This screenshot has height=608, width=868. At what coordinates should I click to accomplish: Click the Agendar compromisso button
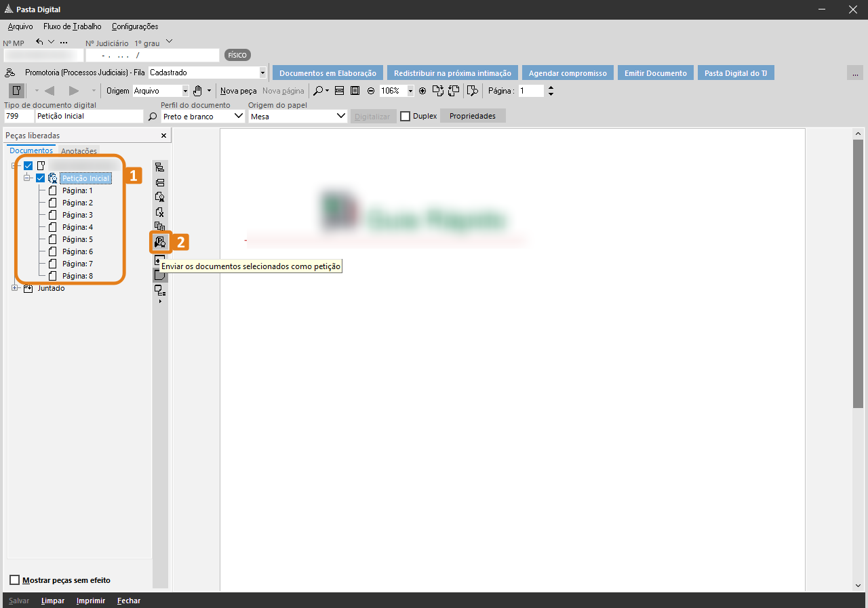tap(568, 73)
